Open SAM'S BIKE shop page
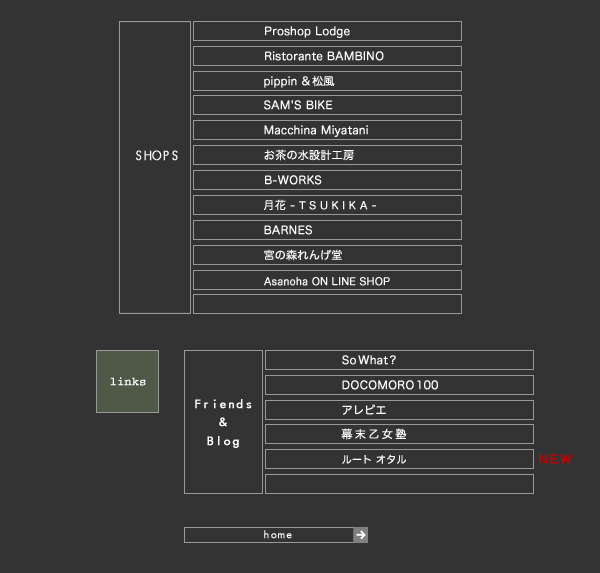The height and width of the screenshot is (573, 600). tap(298, 105)
